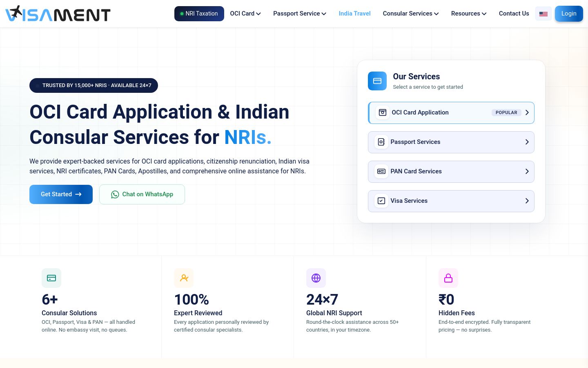
Task: Click the Passport Services row icon
Action: pos(381,142)
